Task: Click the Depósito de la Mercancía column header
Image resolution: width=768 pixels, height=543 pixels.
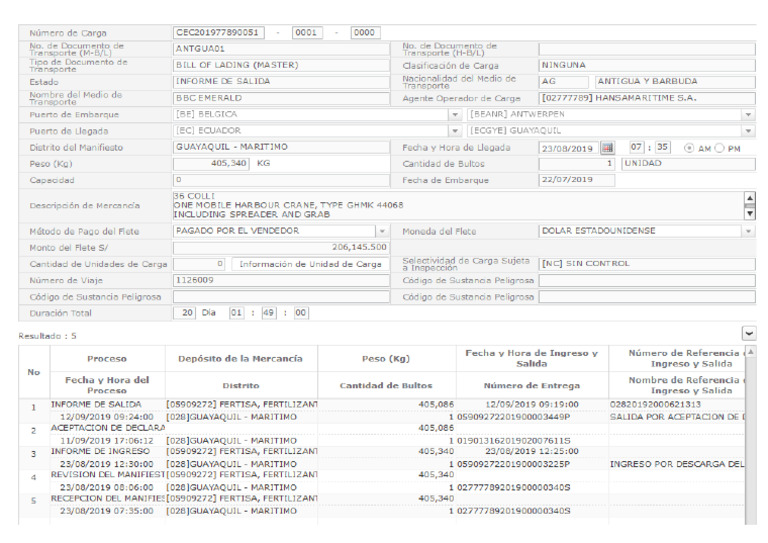Action: (x=240, y=359)
